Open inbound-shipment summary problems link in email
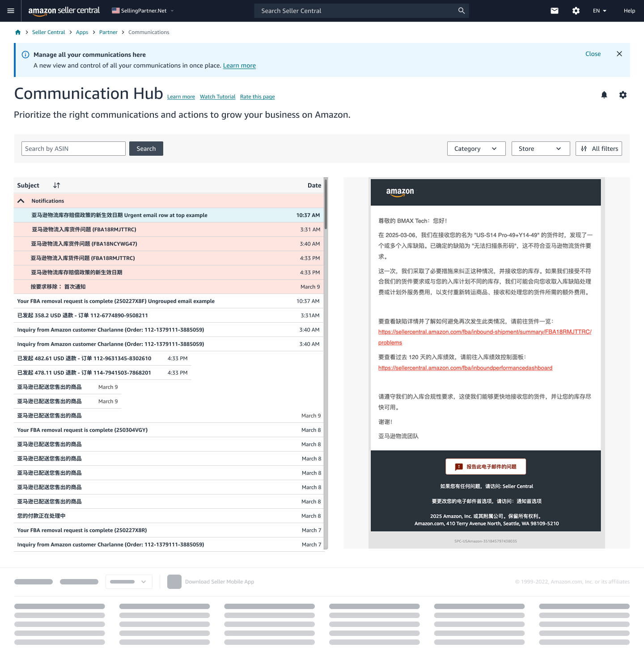 point(485,332)
